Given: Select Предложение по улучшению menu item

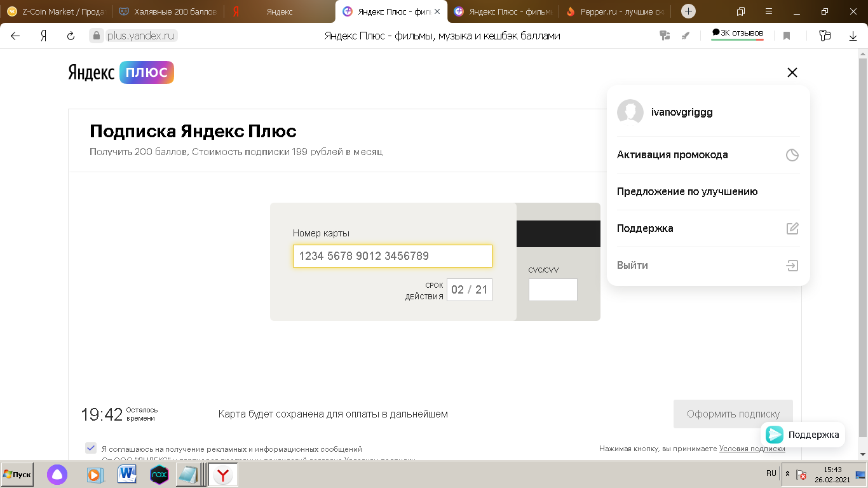Looking at the screenshot, I should coord(709,192).
